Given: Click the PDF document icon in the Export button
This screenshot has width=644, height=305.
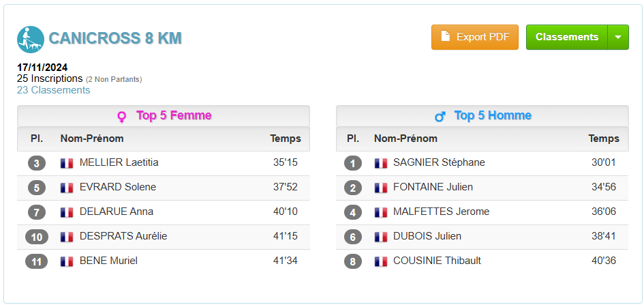Looking at the screenshot, I should [445, 36].
